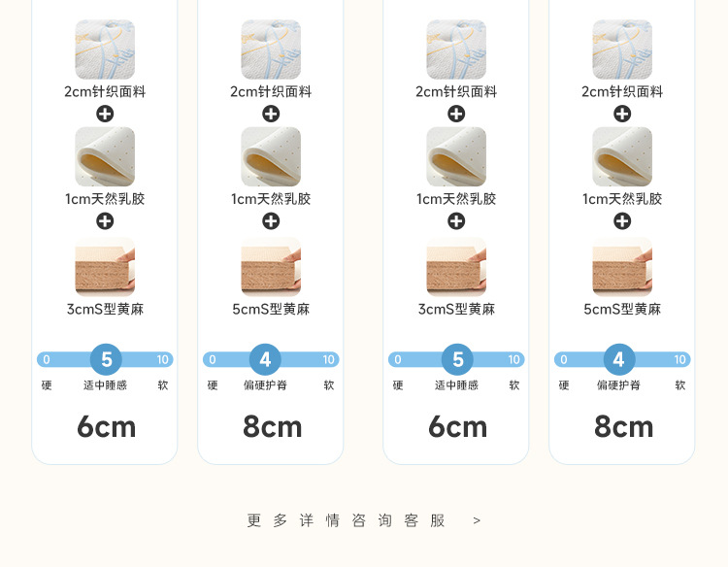
Task: Click the knit fabric image in first card
Action: click(105, 50)
